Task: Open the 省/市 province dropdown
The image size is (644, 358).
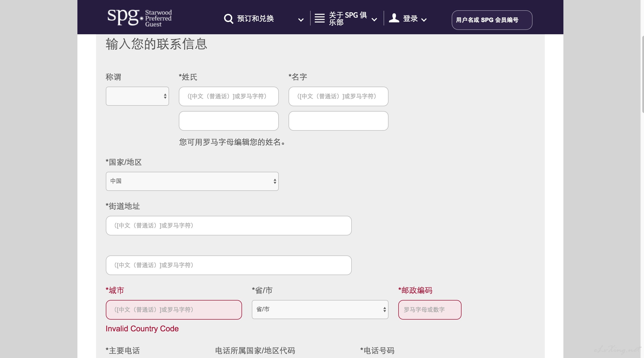Action: pyautogui.click(x=320, y=310)
